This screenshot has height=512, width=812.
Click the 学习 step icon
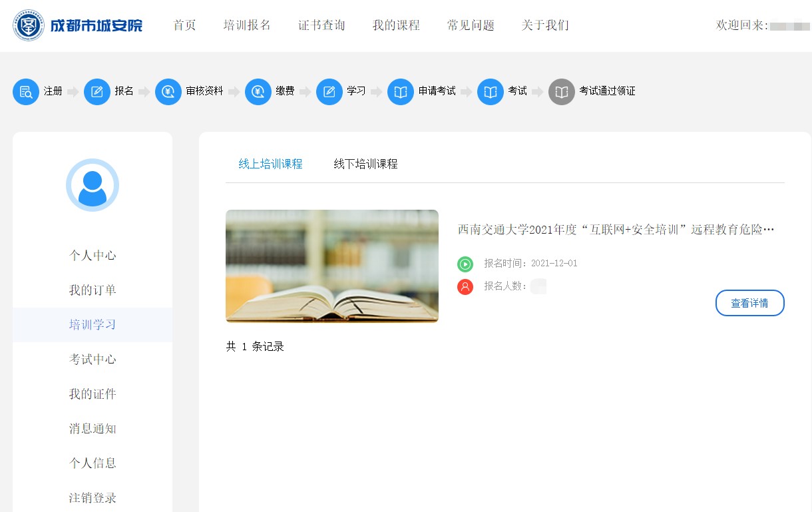point(329,92)
